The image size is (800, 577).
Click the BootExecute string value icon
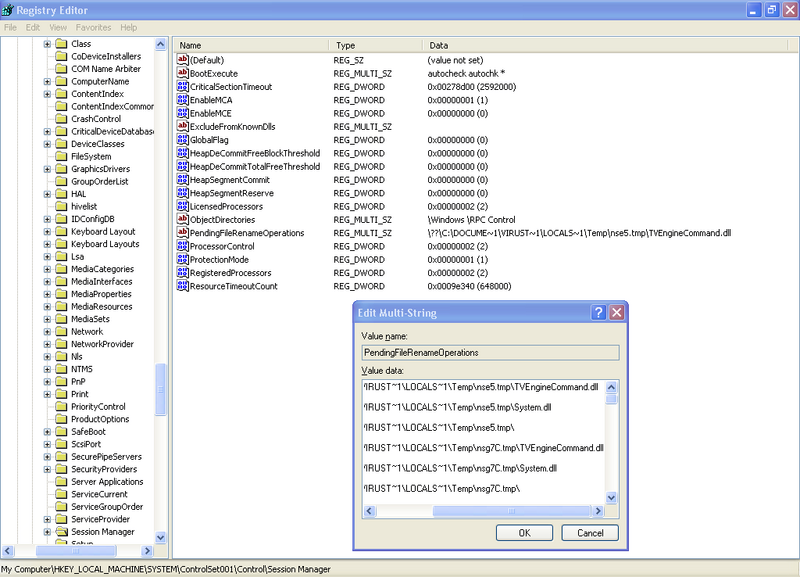coord(182,73)
